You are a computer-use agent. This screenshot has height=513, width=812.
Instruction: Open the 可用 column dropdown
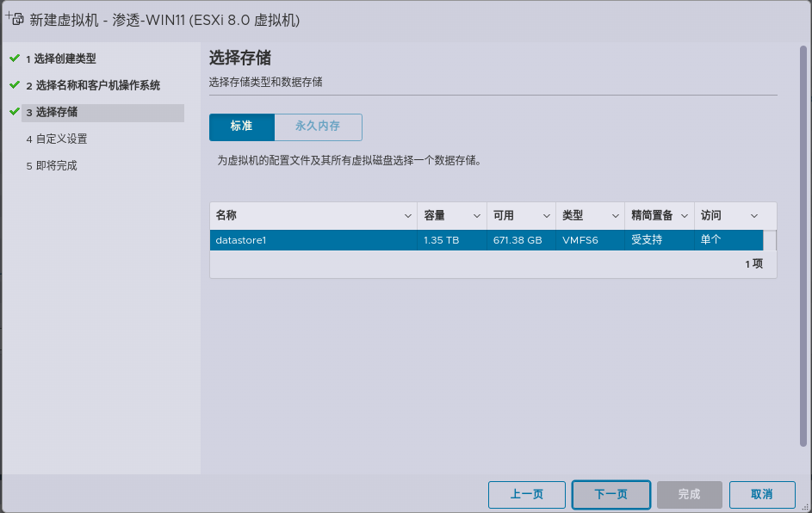544,215
